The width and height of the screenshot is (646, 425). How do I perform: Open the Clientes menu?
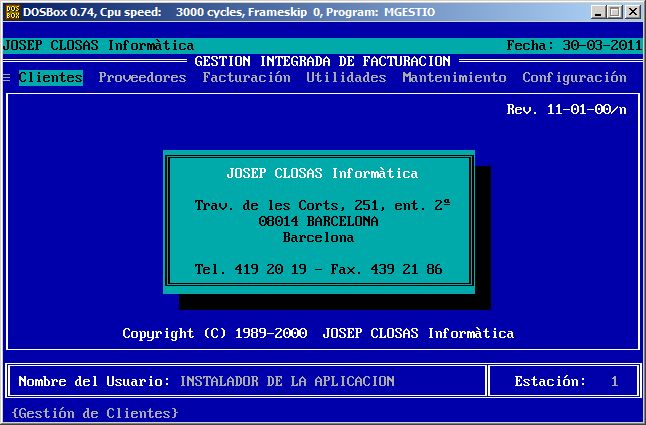click(x=50, y=78)
